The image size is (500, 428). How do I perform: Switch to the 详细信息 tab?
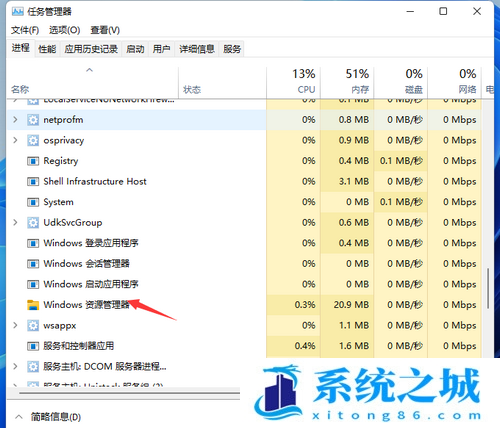pyautogui.click(x=197, y=49)
